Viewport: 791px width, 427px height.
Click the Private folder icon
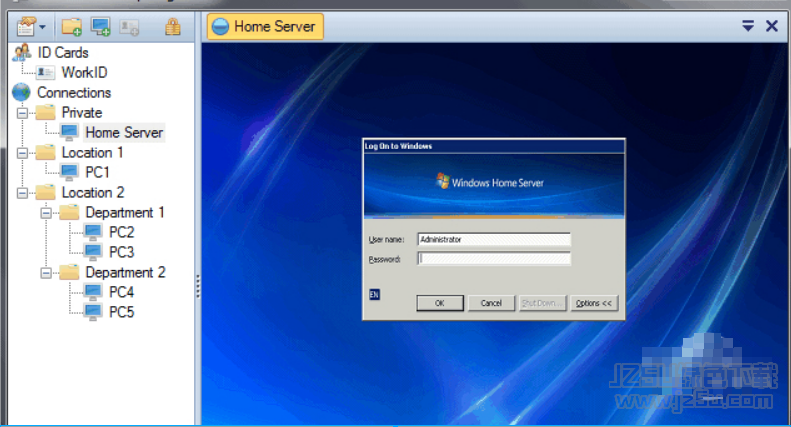45,112
